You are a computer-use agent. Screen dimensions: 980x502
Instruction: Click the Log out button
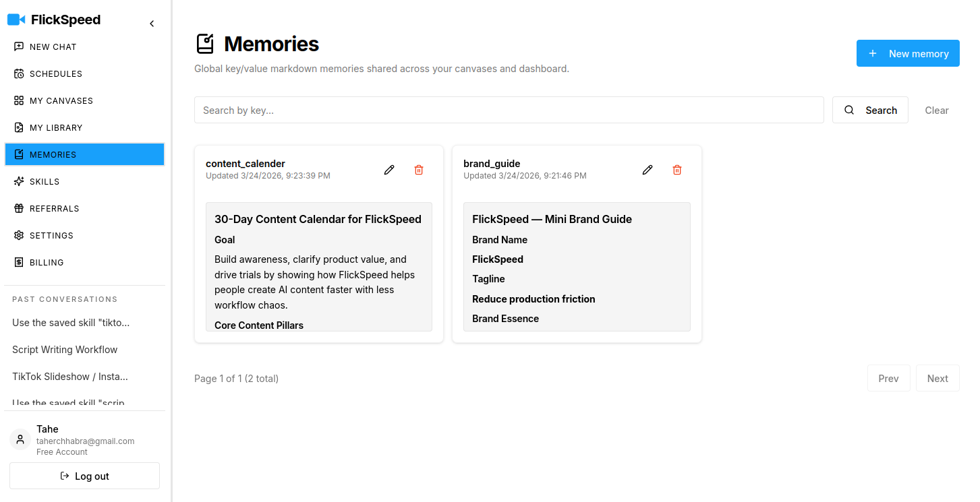click(84, 476)
